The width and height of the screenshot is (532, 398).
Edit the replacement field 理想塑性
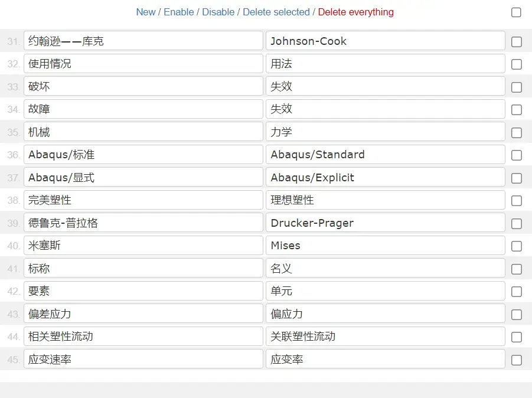pos(386,200)
